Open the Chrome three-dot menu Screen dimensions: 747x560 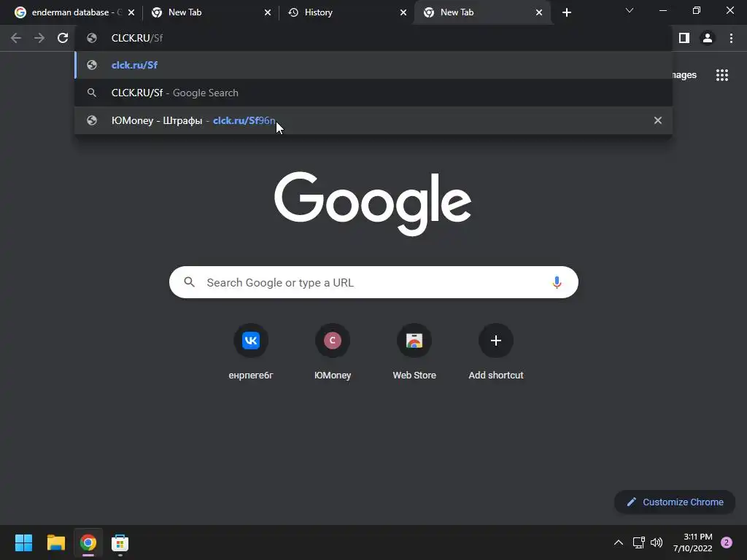click(x=731, y=38)
